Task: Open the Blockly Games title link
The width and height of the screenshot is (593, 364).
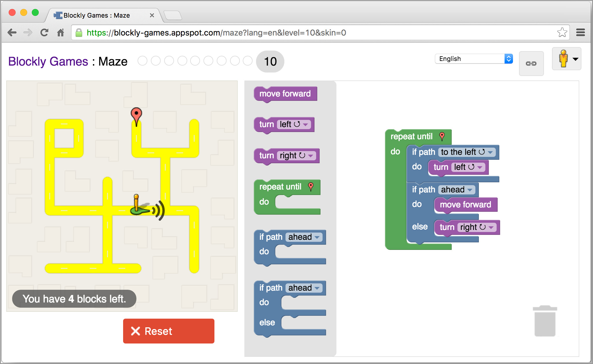Action: pyautogui.click(x=48, y=62)
